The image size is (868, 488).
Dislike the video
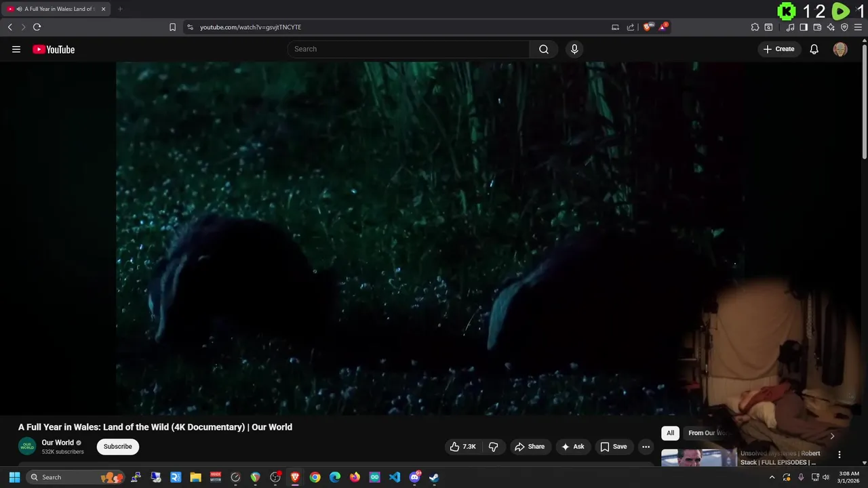pyautogui.click(x=493, y=447)
